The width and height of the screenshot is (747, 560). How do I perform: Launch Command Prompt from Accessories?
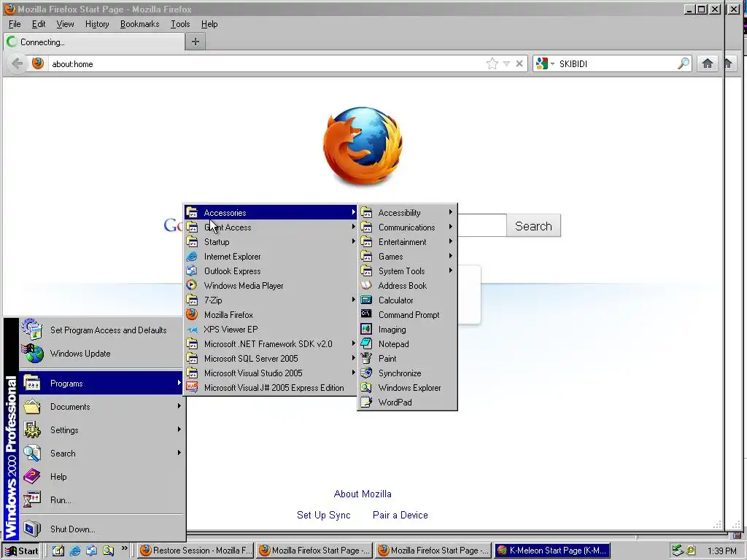click(407, 315)
